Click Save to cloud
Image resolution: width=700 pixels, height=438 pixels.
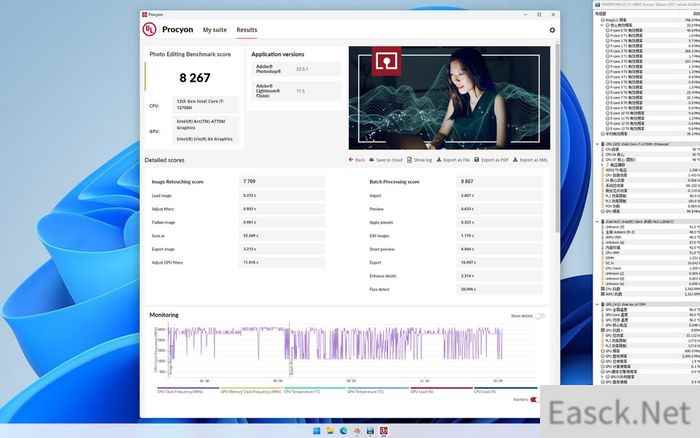point(386,160)
